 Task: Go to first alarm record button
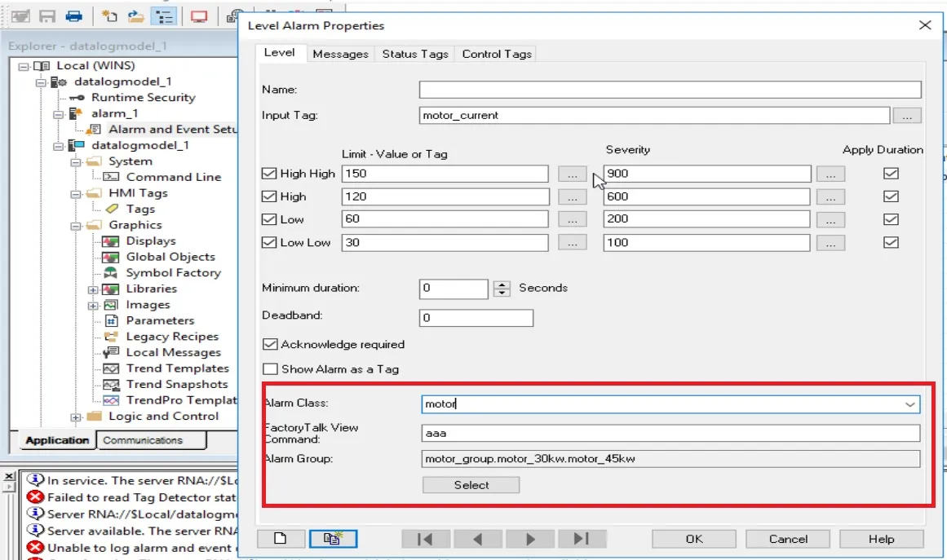pyautogui.click(x=425, y=539)
